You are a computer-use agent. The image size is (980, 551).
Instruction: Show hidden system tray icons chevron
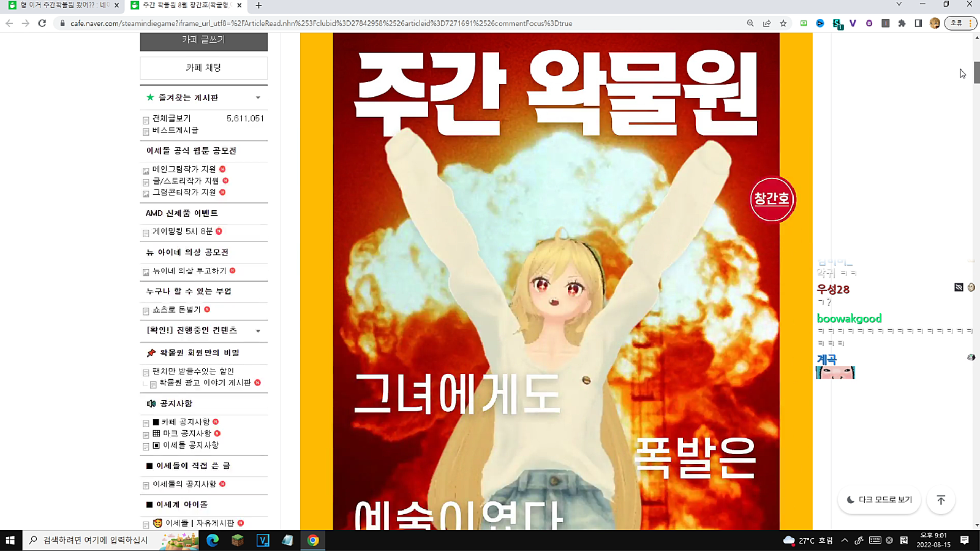pos(844,540)
